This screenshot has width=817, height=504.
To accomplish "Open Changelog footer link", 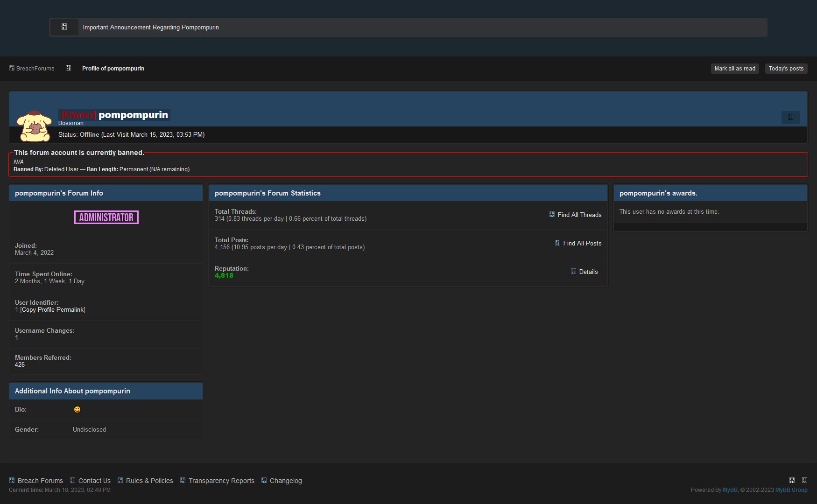I will coord(286,481).
